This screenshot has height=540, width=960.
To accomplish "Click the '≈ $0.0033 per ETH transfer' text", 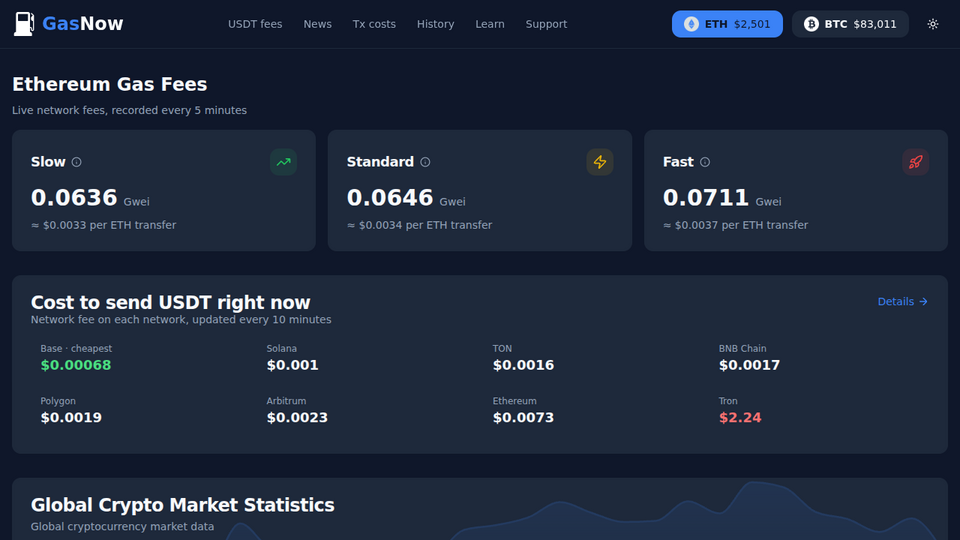I will [103, 225].
